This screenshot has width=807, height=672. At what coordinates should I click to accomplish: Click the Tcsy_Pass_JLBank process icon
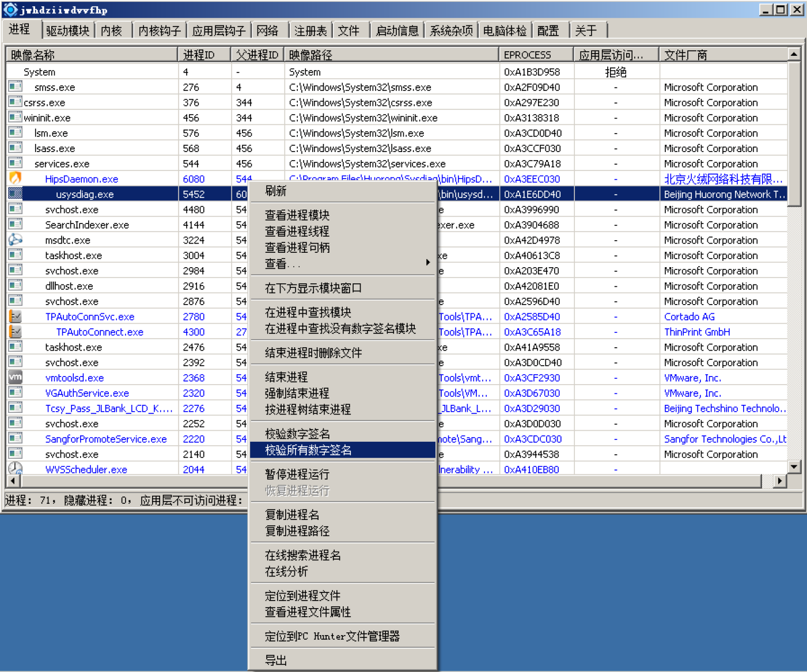[x=15, y=408]
